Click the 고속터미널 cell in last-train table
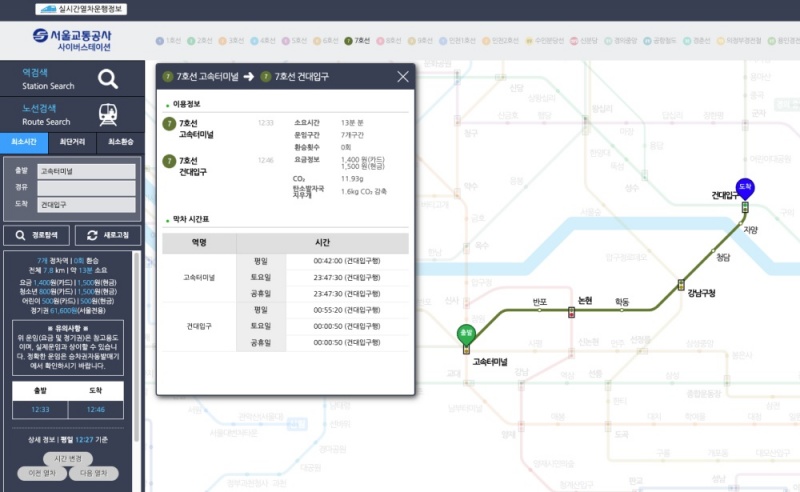Image resolution: width=800 pixels, height=492 pixels. (199, 278)
